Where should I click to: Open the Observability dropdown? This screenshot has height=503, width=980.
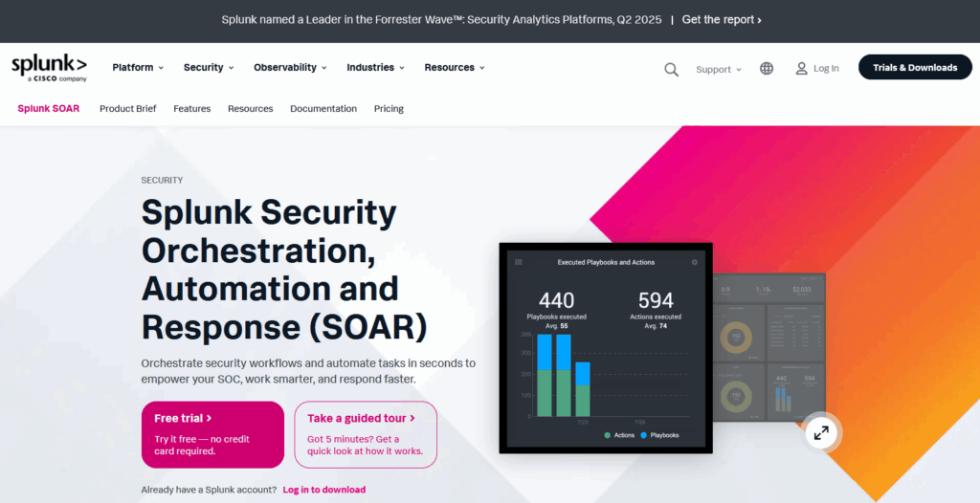pos(290,68)
